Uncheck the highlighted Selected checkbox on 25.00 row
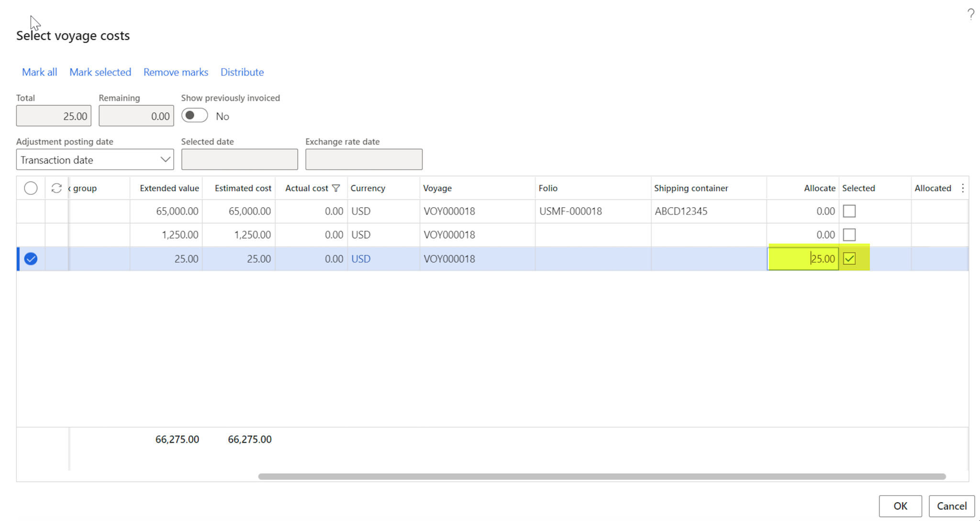The height and width of the screenshot is (521, 980). pos(850,259)
